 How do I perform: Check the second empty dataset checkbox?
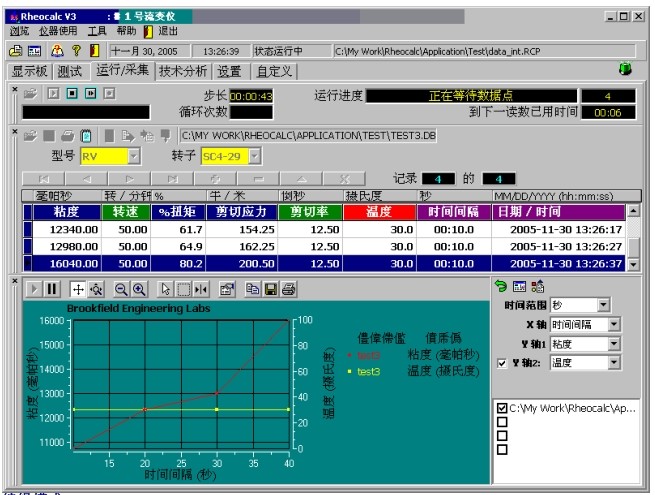pyautogui.click(x=502, y=435)
